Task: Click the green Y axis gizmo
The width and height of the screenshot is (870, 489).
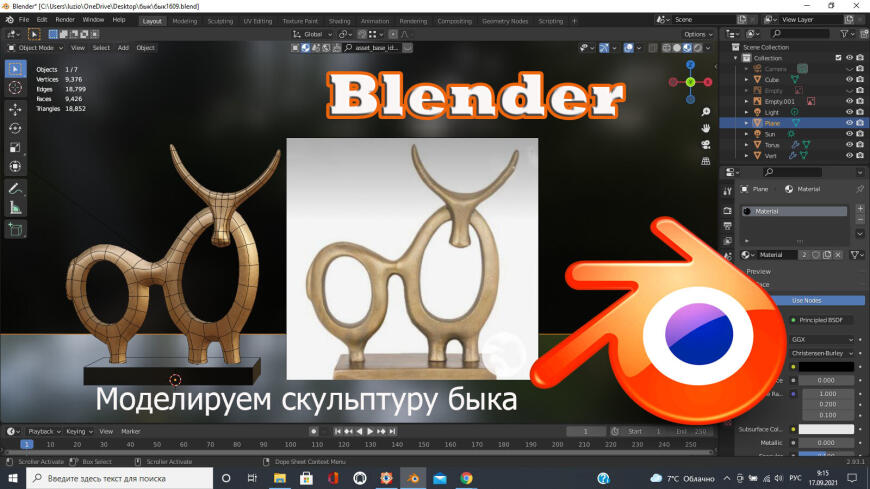Action: click(690, 82)
